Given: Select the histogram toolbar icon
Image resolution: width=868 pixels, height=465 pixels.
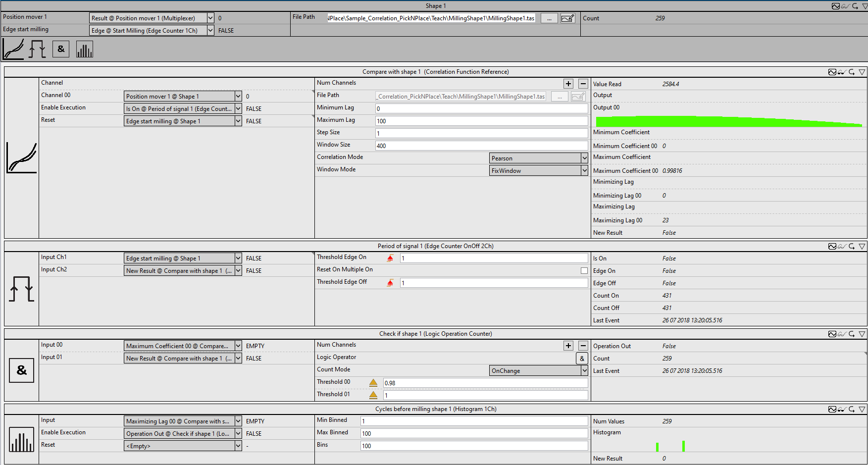Looking at the screenshot, I should pyautogui.click(x=85, y=49).
